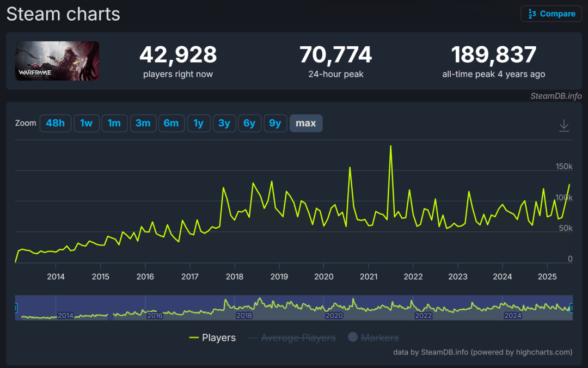Screen dimensions: 588x368
Task: Click the Warframe game thumbnail
Action: [57, 61]
